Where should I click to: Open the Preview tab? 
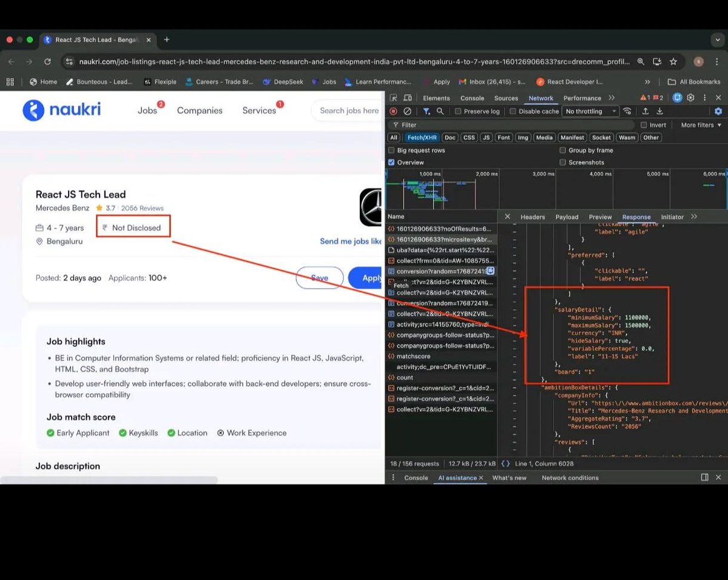[600, 217]
